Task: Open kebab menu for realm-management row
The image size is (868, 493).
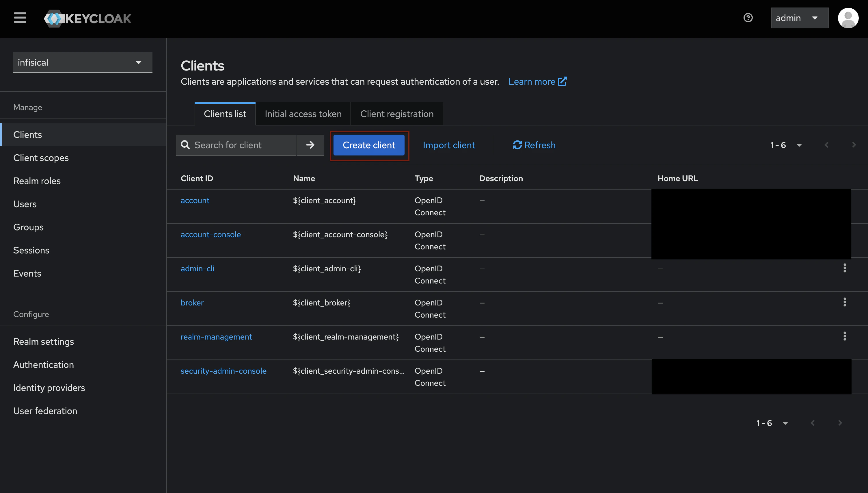Action: tap(845, 336)
